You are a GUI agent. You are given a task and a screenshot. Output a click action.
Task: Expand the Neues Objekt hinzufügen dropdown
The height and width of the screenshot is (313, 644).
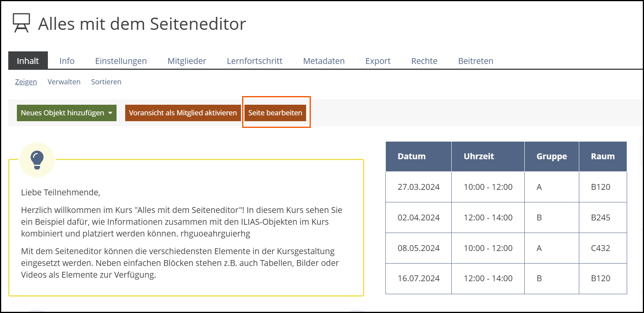[x=66, y=113]
